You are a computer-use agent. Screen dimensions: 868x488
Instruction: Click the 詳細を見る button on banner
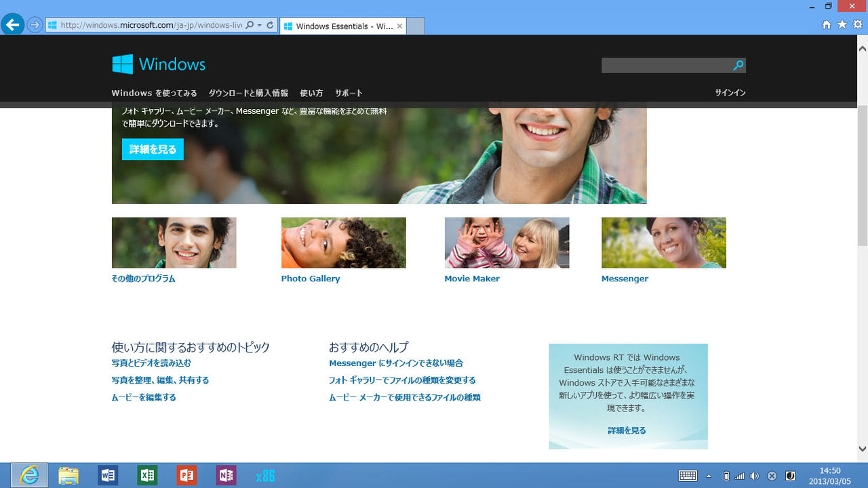(153, 149)
